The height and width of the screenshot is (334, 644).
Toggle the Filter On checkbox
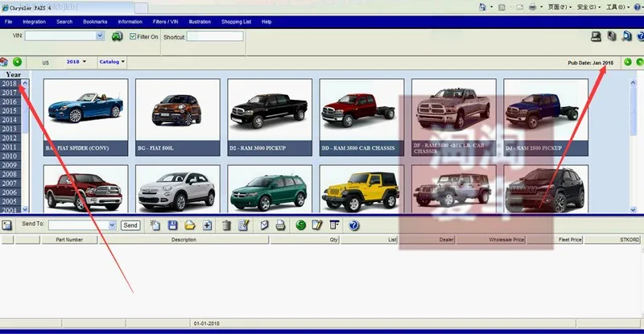[134, 37]
